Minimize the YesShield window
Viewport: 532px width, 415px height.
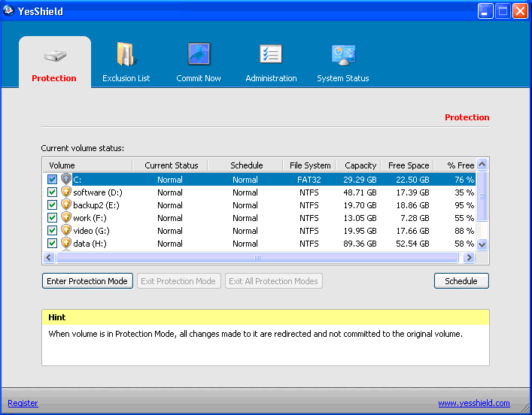click(x=485, y=11)
